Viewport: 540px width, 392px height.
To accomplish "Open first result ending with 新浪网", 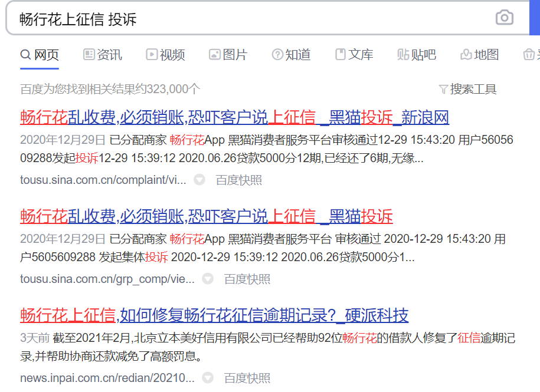I will click(x=234, y=118).
